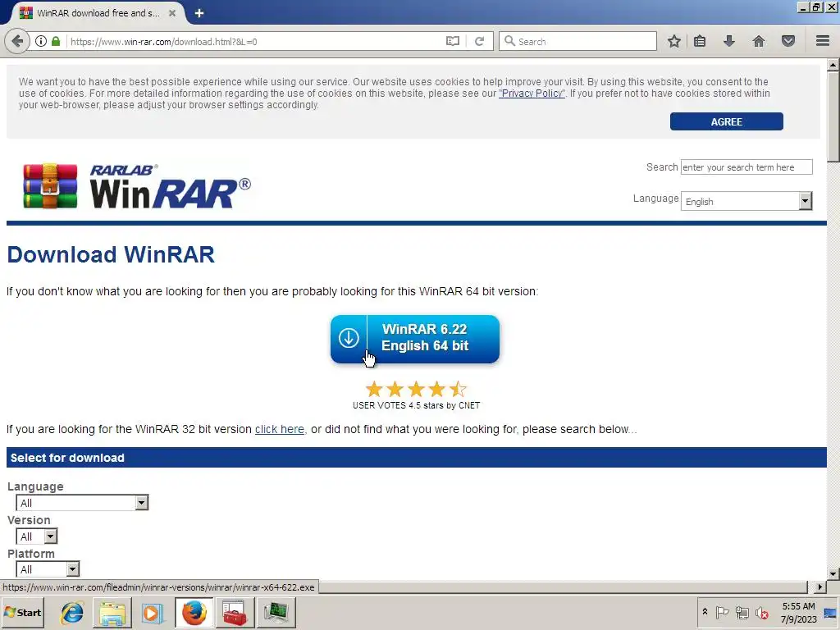The image size is (840, 630).
Task: Click the star rating graphic
Action: (x=416, y=389)
